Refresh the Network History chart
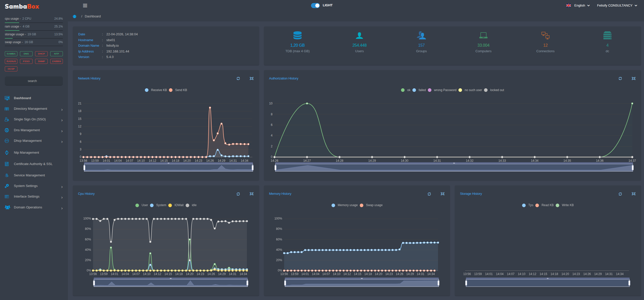Screen dimensions: 644x300 pyautogui.click(x=238, y=78)
